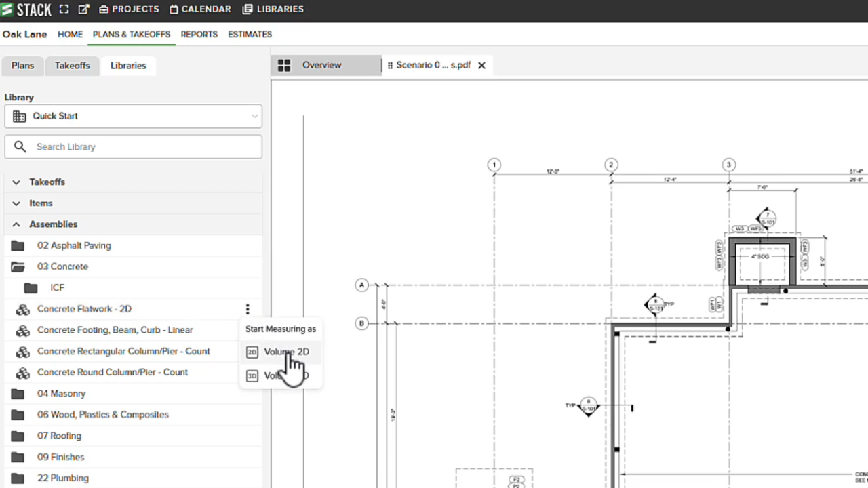Select the Concrete Flatwork - 2D assembly icon
The height and width of the screenshot is (488, 868).
[22, 308]
